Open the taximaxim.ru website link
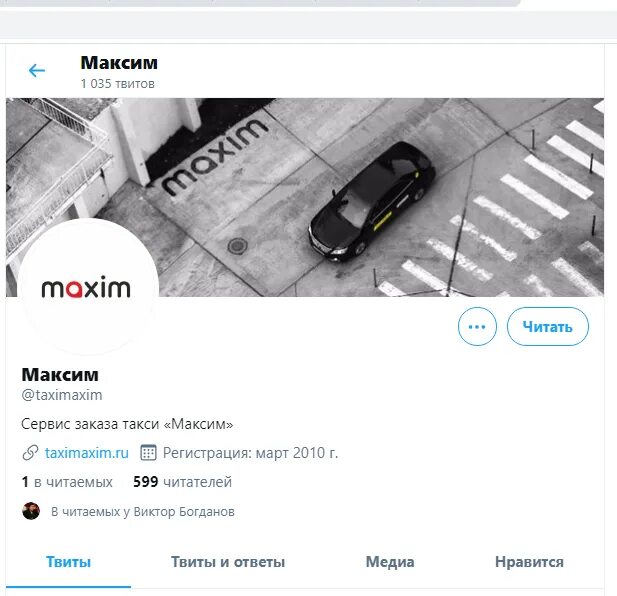617x596 pixels. 87,453
